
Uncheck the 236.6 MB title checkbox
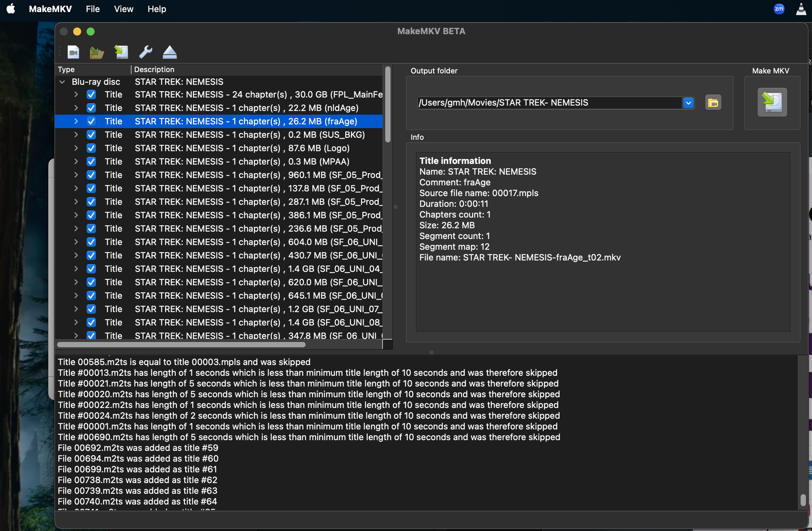pos(91,229)
